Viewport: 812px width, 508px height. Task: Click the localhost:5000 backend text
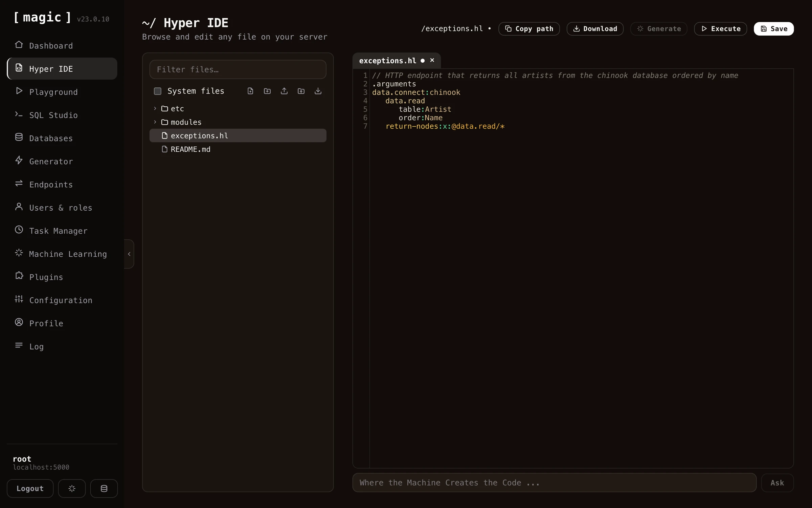(41, 467)
